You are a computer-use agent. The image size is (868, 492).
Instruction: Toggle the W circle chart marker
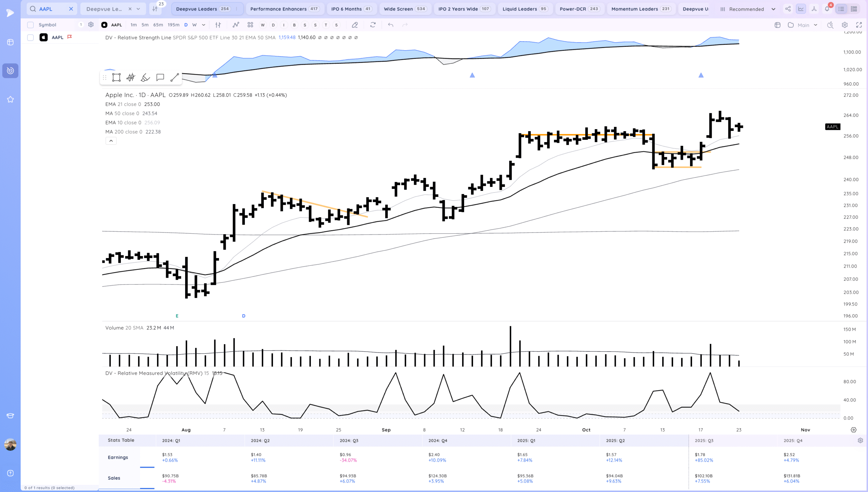pyautogui.click(x=262, y=25)
